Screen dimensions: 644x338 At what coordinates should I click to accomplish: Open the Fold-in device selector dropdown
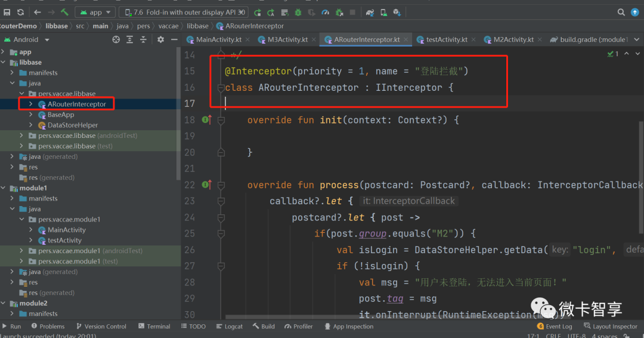pos(184,13)
